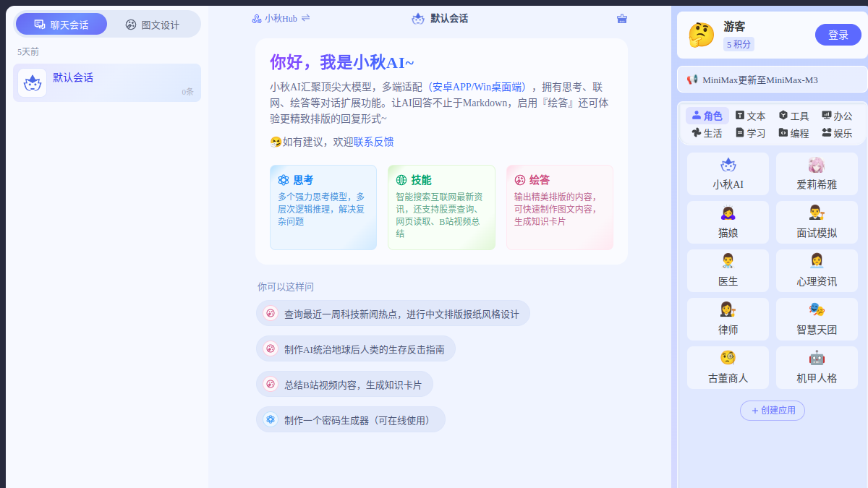Image resolution: width=868 pixels, height=488 pixels.
Task: Pick the 密码生成器 suggestion
Action: [351, 419]
